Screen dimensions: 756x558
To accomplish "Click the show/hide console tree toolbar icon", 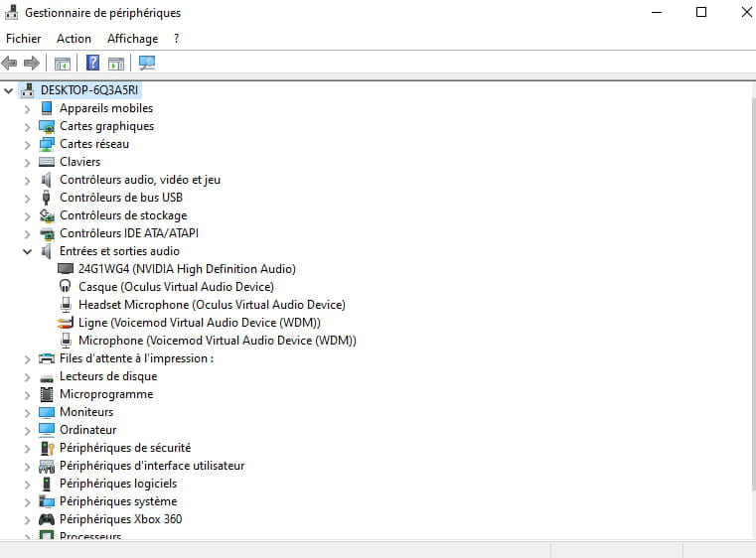I will 63,64.
